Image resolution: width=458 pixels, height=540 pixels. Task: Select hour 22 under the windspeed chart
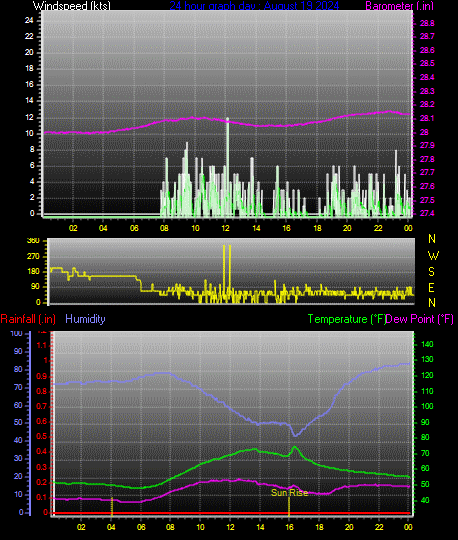(378, 228)
